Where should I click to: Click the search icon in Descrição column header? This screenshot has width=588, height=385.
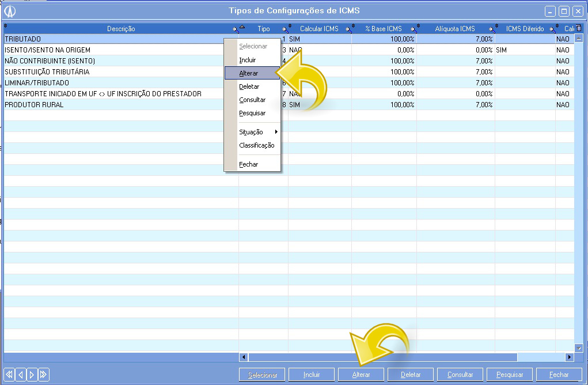[x=234, y=29]
